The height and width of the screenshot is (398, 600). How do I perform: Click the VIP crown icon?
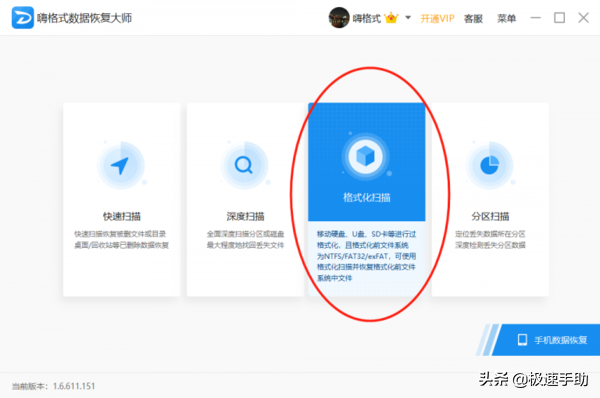pyautogui.click(x=391, y=18)
